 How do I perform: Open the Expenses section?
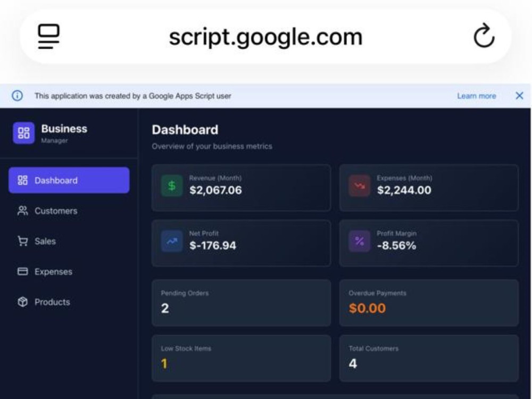[x=69, y=271]
